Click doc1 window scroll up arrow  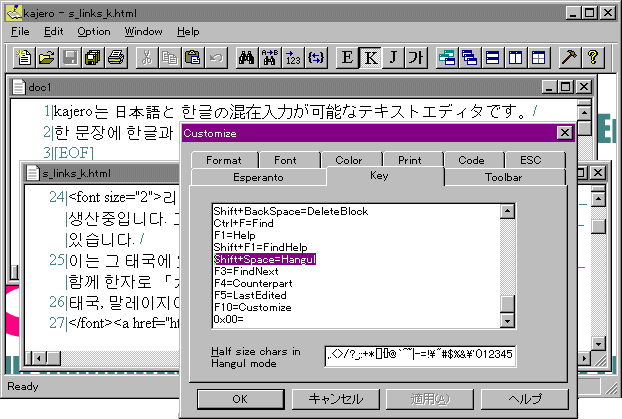(584, 113)
